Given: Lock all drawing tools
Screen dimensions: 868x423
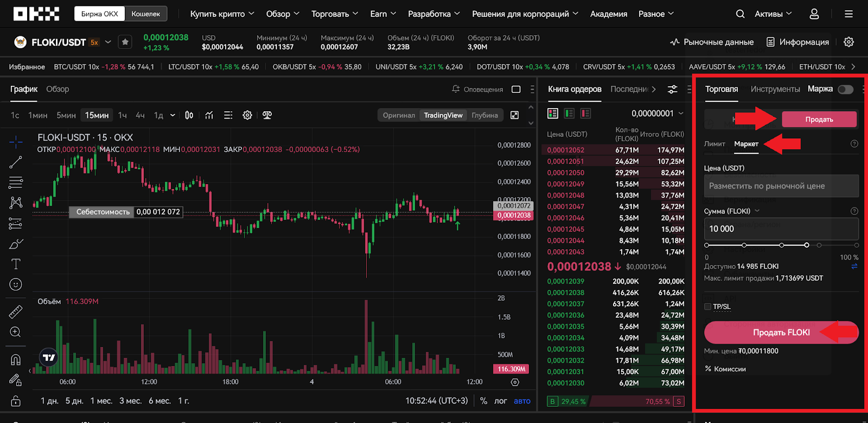Looking at the screenshot, I should 16,401.
